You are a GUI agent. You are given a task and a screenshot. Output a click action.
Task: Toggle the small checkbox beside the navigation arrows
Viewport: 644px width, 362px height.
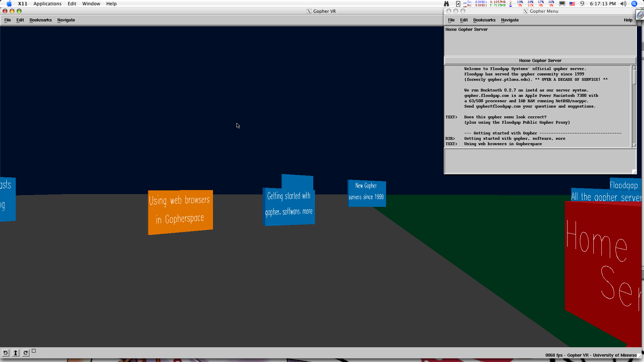[34, 351]
